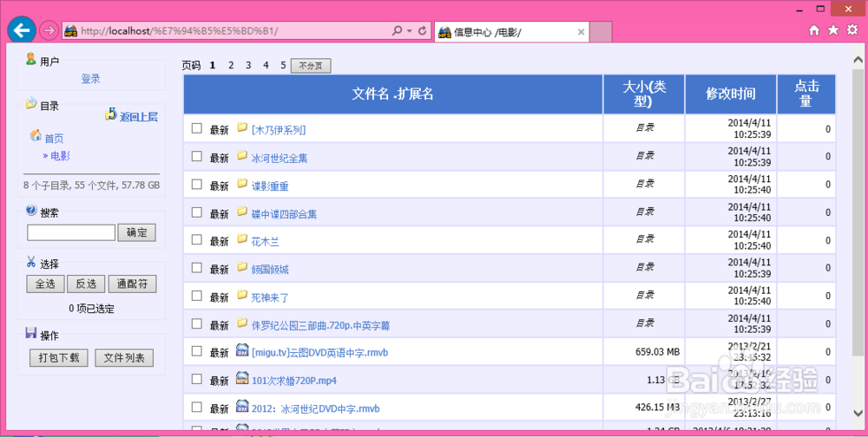
Task: Close the 信息中心 tab with its X
Action: click(581, 32)
